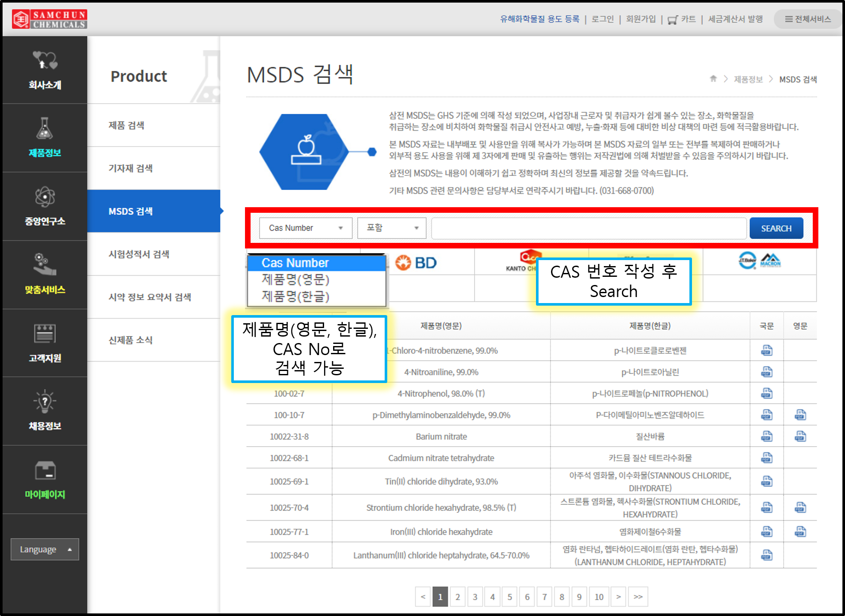Open the cart icon in header

point(673,20)
